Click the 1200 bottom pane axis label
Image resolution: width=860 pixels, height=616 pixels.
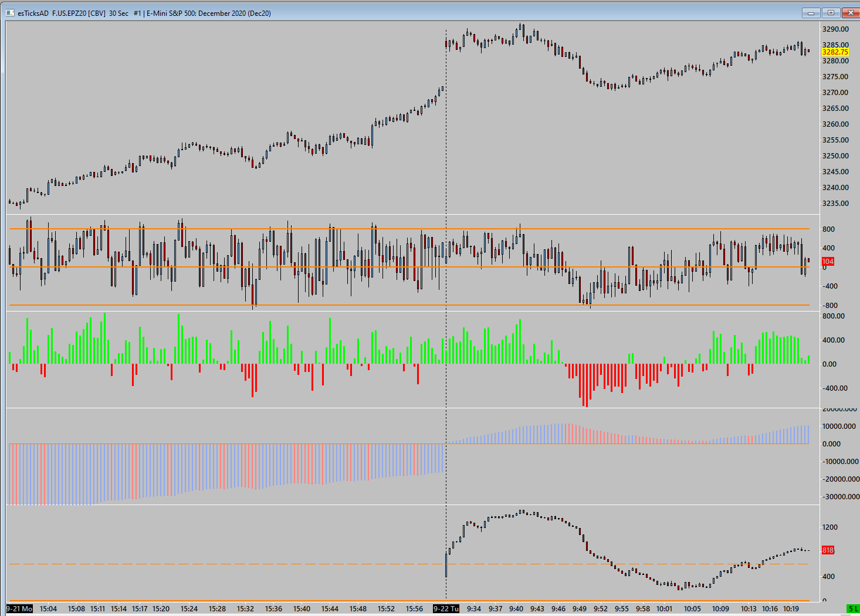(x=830, y=527)
